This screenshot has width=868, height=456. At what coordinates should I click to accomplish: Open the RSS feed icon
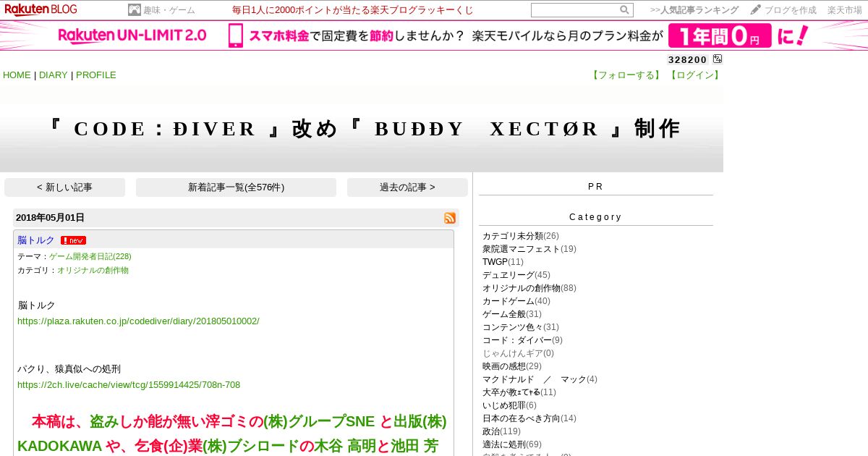click(x=450, y=218)
